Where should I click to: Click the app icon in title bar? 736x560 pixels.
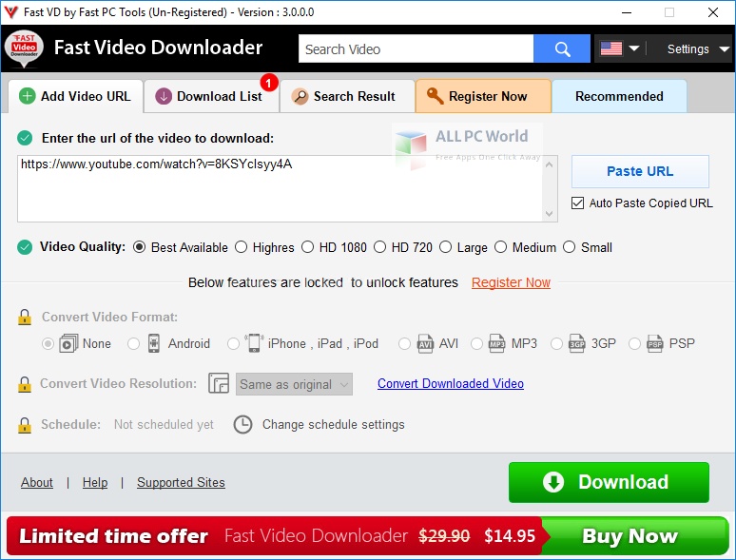[10, 11]
